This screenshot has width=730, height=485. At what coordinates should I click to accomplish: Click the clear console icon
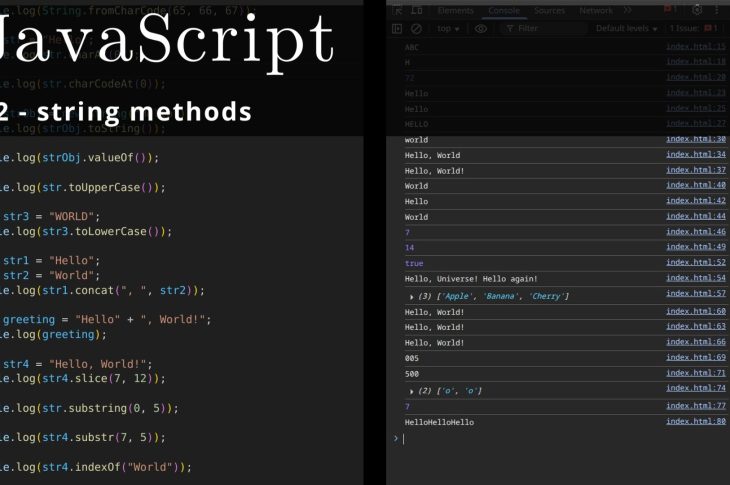tap(416, 29)
